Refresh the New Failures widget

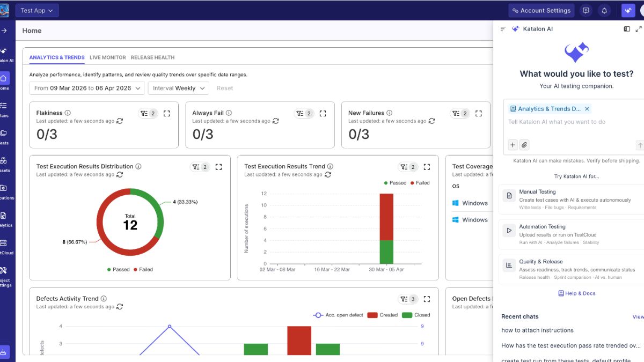click(x=431, y=121)
